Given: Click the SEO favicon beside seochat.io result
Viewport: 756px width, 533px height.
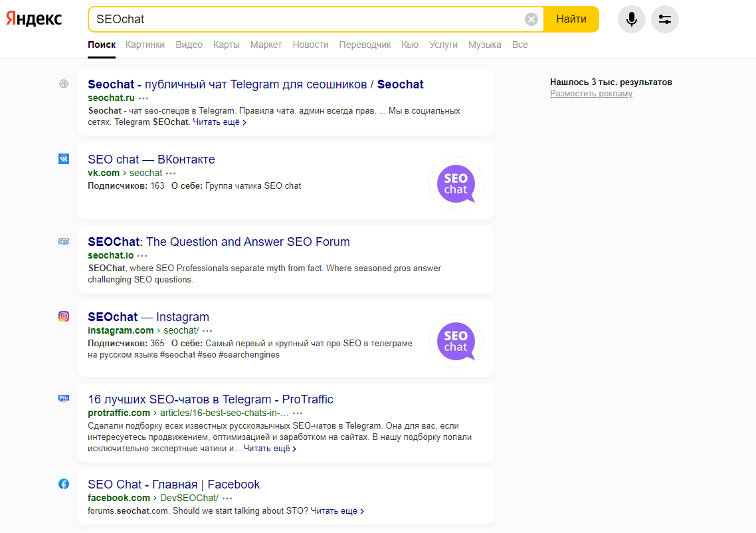Looking at the screenshot, I should (x=64, y=241).
